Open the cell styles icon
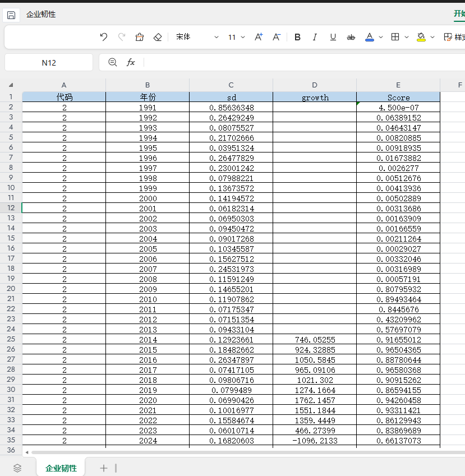The image size is (465, 476). (448, 37)
